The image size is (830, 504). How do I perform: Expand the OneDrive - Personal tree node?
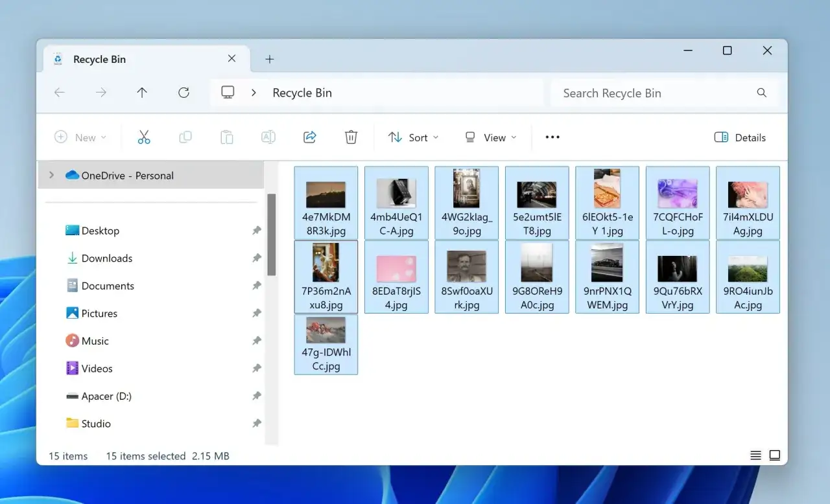(52, 175)
